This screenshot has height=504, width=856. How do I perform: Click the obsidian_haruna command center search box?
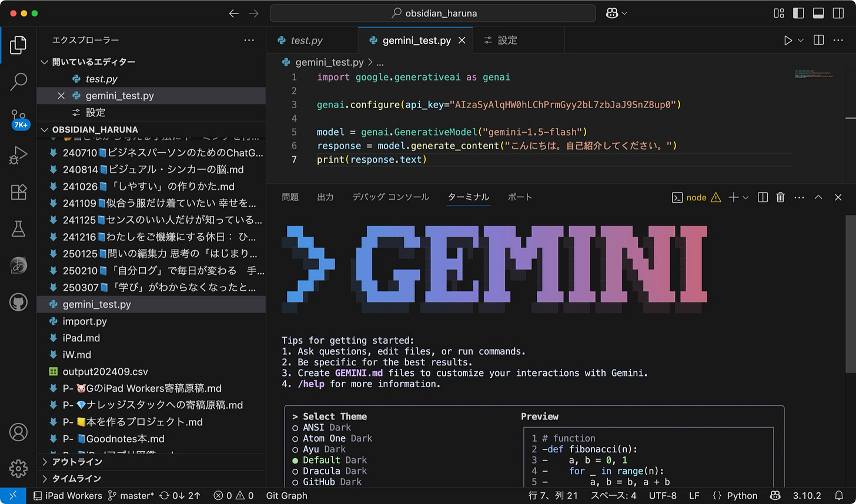(x=433, y=13)
